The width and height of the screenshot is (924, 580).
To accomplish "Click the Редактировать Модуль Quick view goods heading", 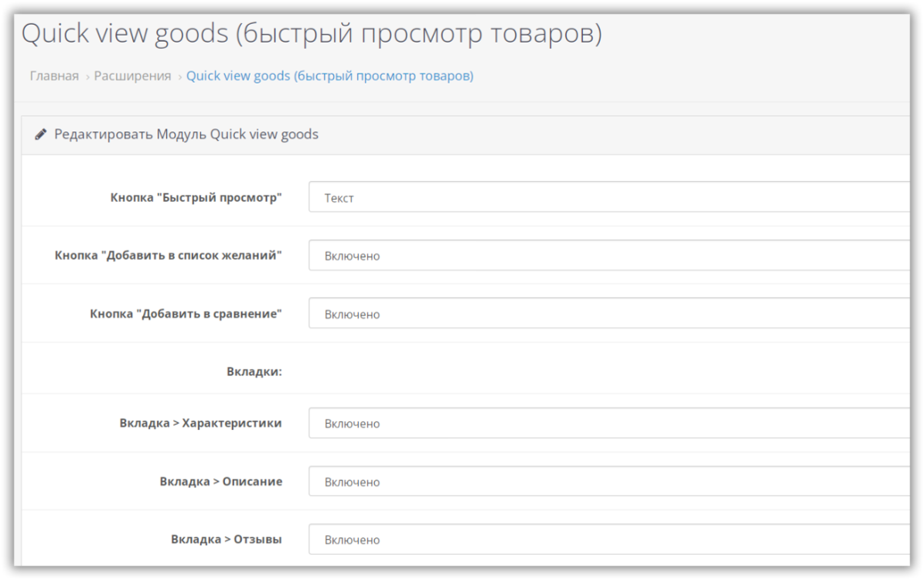I will coord(186,135).
